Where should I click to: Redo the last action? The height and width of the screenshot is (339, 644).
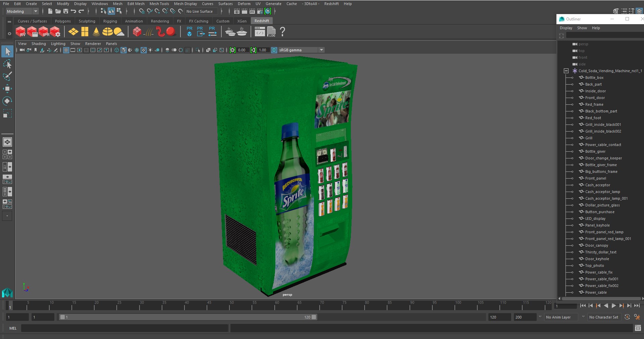(81, 11)
